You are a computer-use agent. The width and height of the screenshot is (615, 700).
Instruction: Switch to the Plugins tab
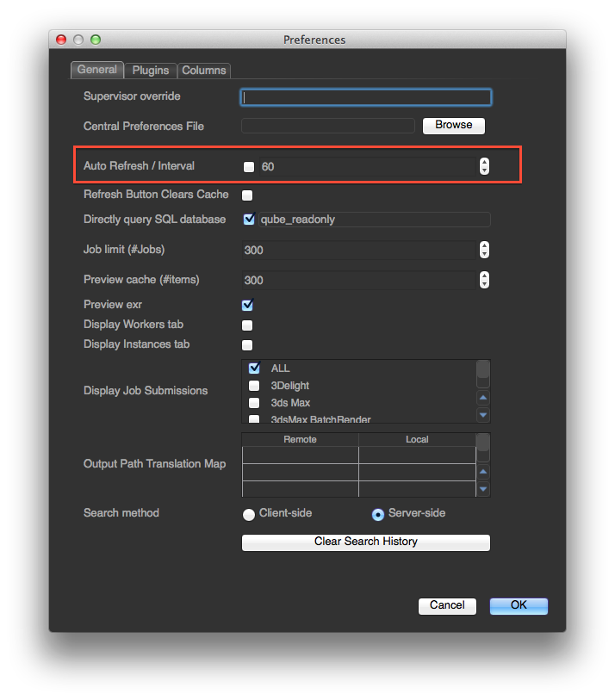151,71
